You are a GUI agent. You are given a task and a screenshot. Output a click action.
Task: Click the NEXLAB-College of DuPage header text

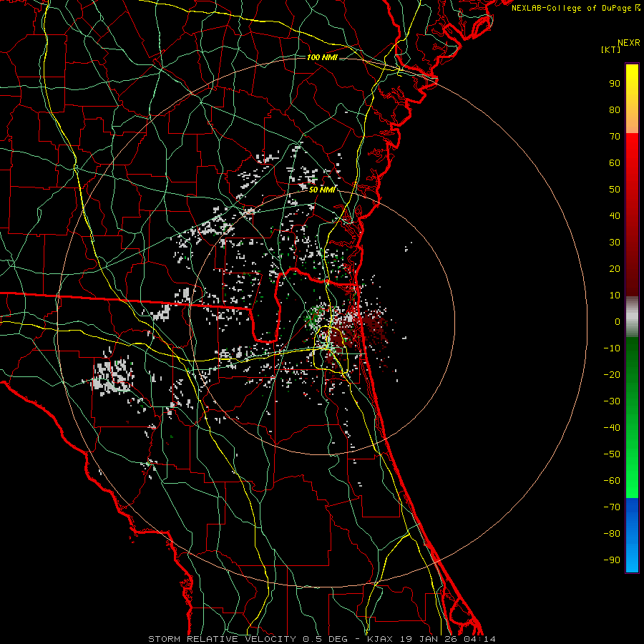tap(575, 8)
